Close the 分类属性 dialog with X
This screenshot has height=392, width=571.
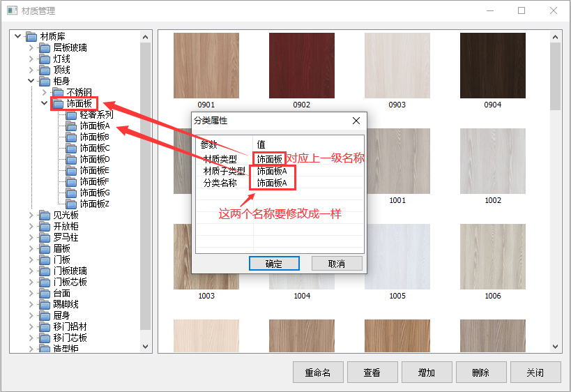356,121
